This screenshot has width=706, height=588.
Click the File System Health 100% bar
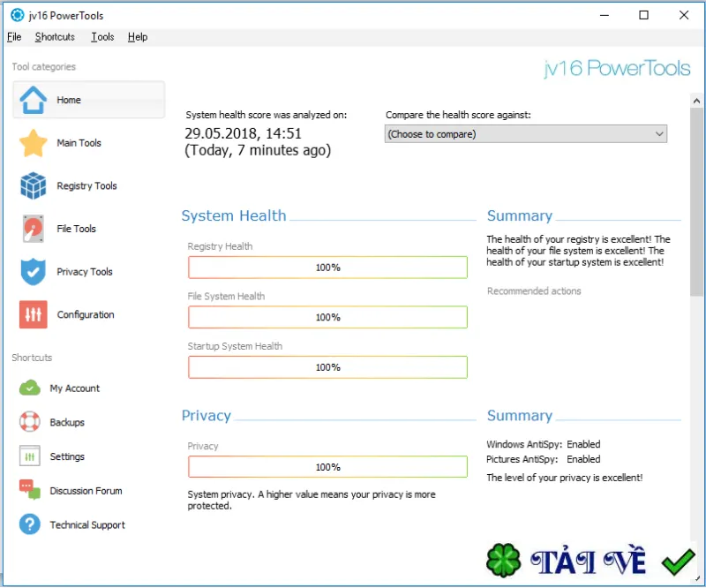click(327, 318)
